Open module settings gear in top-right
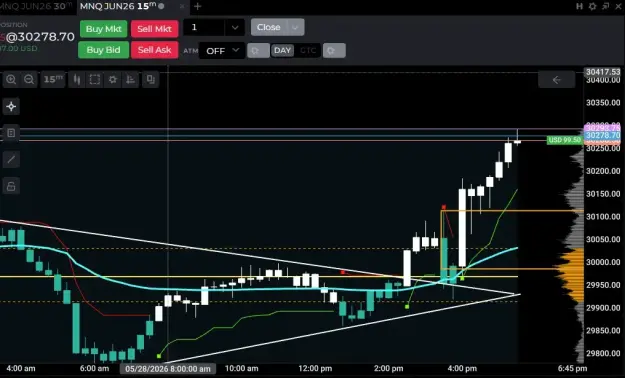 pos(593,6)
